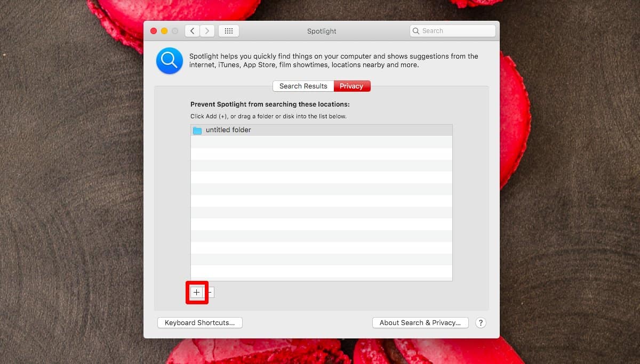Click the grey header row of the locations list
The width and height of the screenshot is (640, 364).
tap(373, 130)
